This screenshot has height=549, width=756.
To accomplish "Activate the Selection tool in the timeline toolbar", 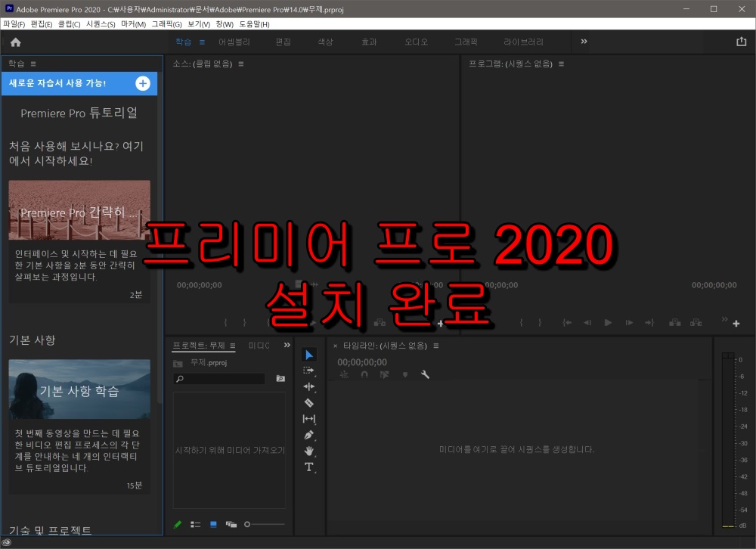I will coord(308,355).
